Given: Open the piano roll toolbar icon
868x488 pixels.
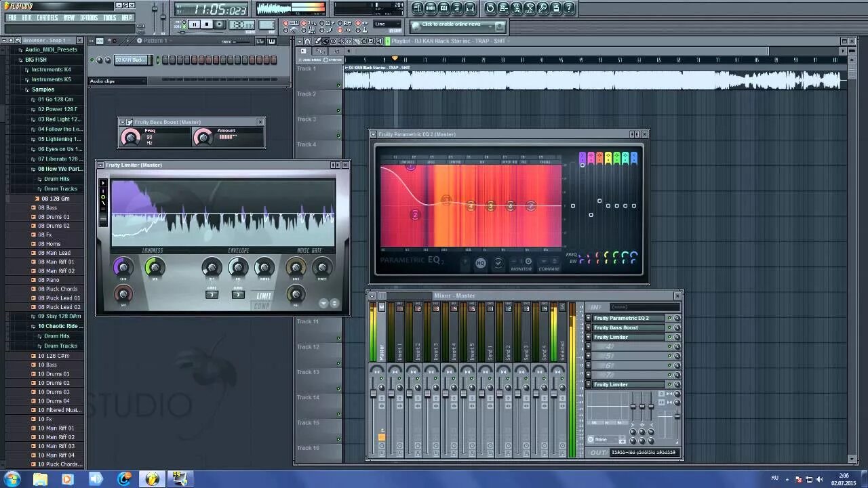Looking at the screenshot, I should [x=443, y=8].
